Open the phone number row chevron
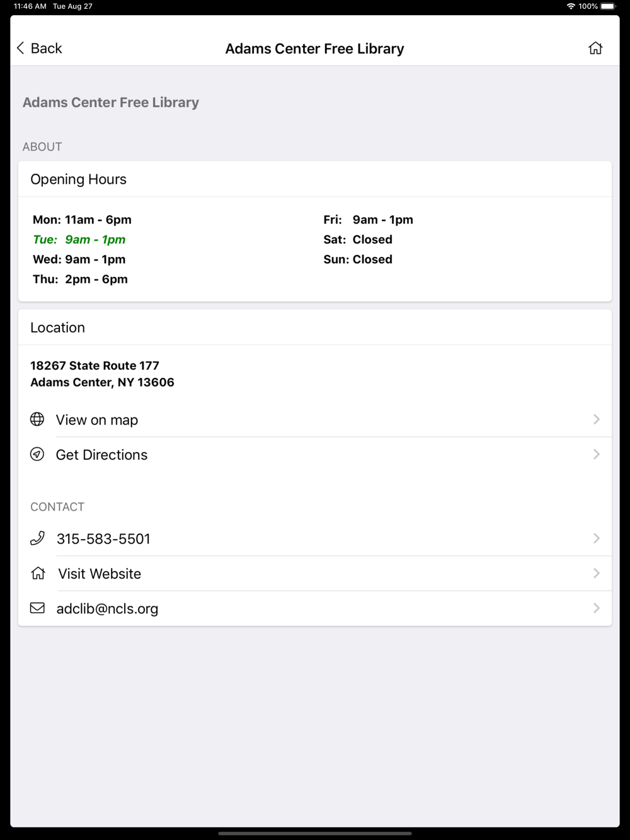Image resolution: width=630 pixels, height=840 pixels. (x=596, y=538)
